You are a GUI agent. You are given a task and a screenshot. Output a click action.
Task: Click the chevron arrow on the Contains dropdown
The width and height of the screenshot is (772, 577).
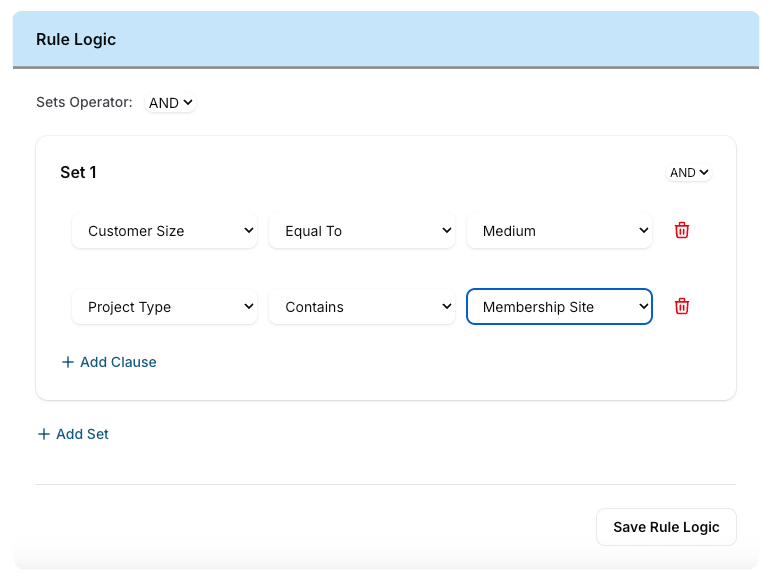pyautogui.click(x=446, y=306)
